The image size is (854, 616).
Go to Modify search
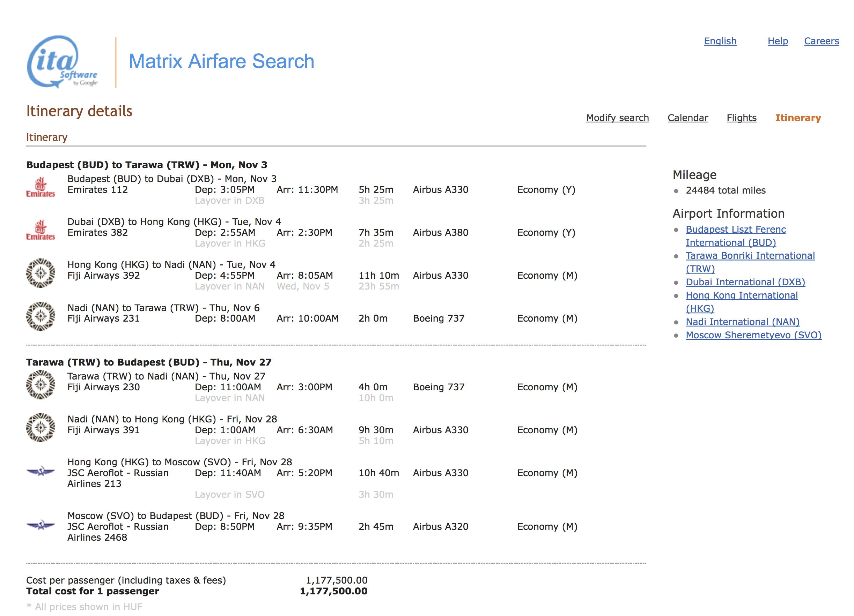point(617,118)
